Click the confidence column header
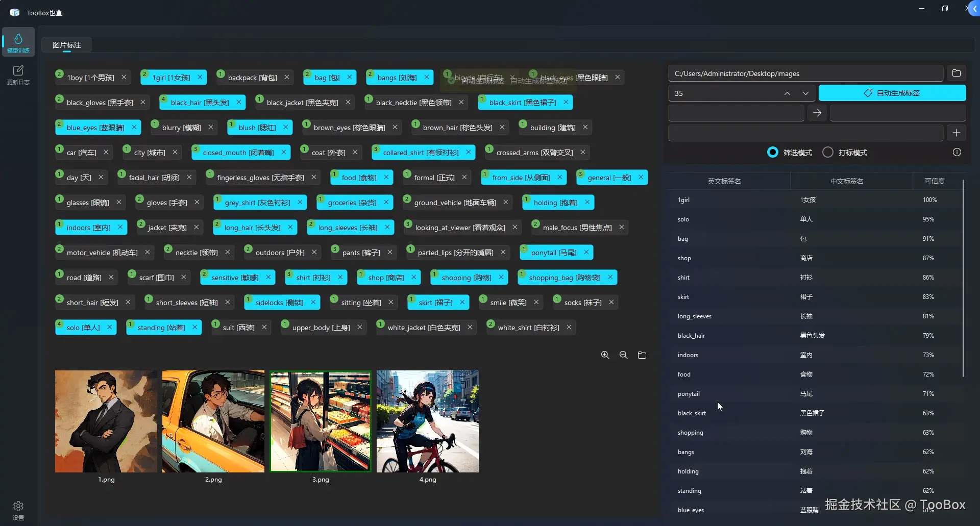 [x=935, y=181]
